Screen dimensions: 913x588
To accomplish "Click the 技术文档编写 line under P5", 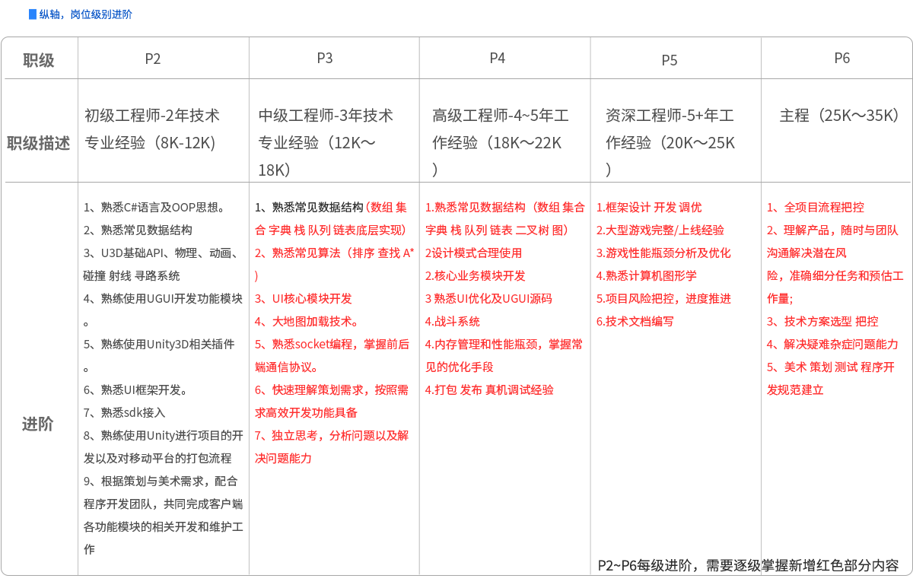I will pos(635,322).
